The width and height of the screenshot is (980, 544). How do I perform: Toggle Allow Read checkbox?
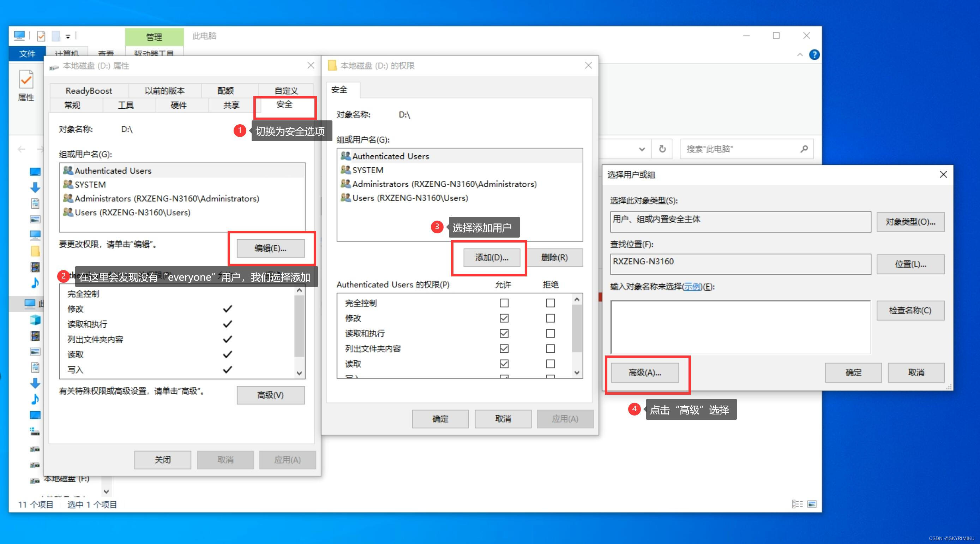click(504, 364)
